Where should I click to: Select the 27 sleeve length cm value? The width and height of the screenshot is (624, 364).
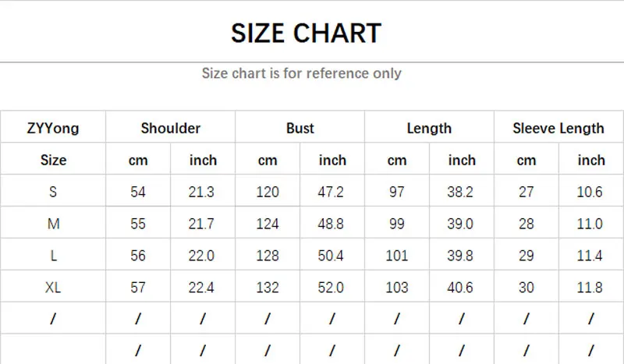[x=526, y=192]
